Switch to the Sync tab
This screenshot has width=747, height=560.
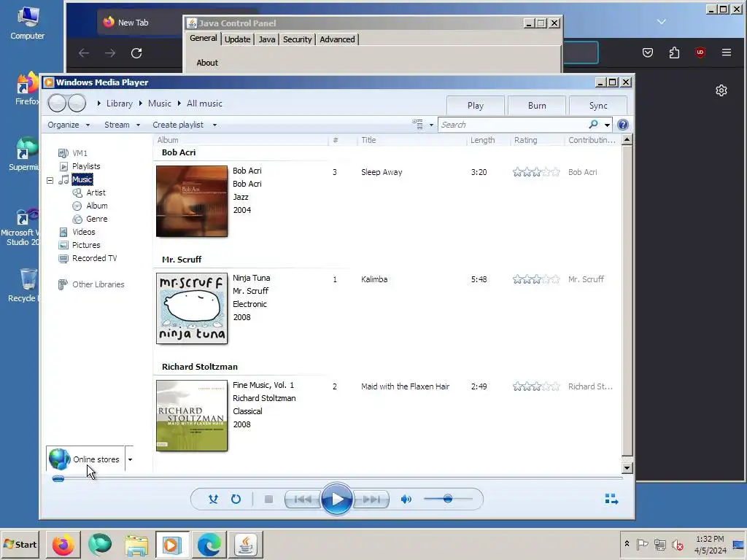[598, 106]
